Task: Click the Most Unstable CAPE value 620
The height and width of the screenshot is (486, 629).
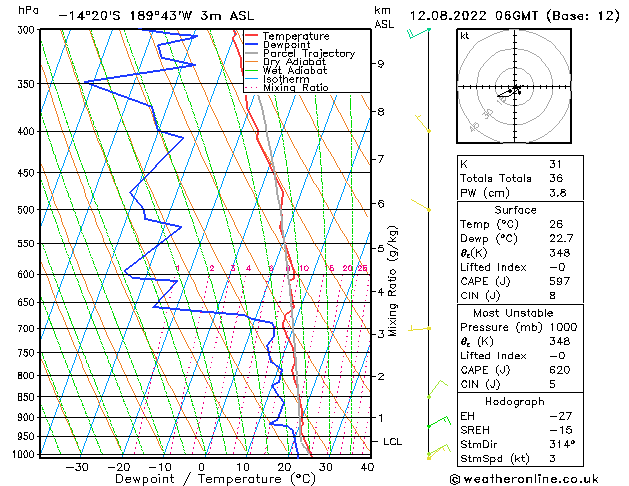Action: pos(560,370)
